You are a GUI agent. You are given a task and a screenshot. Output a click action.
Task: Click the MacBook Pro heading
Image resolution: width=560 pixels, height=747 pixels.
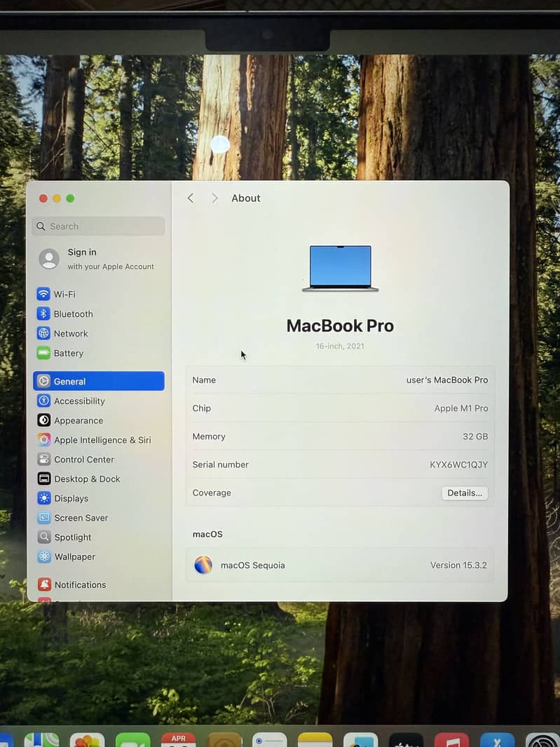[340, 326]
